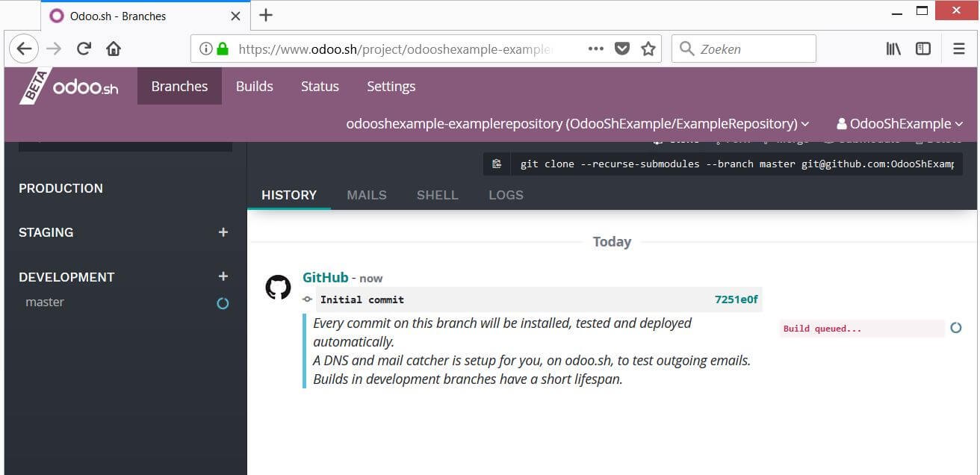Open project Settings

[391, 86]
